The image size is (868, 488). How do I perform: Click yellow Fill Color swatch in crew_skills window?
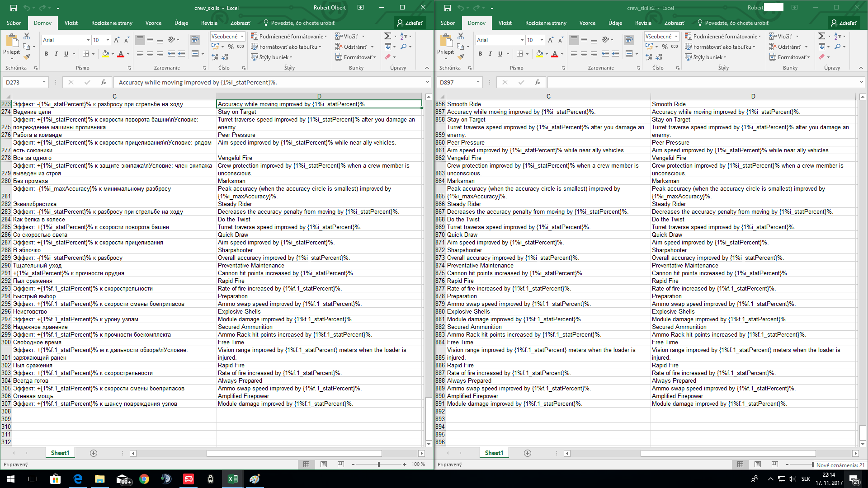(105, 54)
